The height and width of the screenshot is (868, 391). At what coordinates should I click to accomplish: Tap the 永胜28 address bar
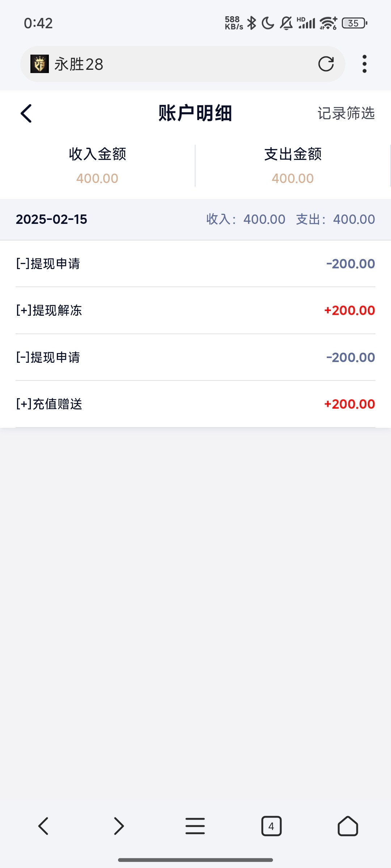coord(181,64)
